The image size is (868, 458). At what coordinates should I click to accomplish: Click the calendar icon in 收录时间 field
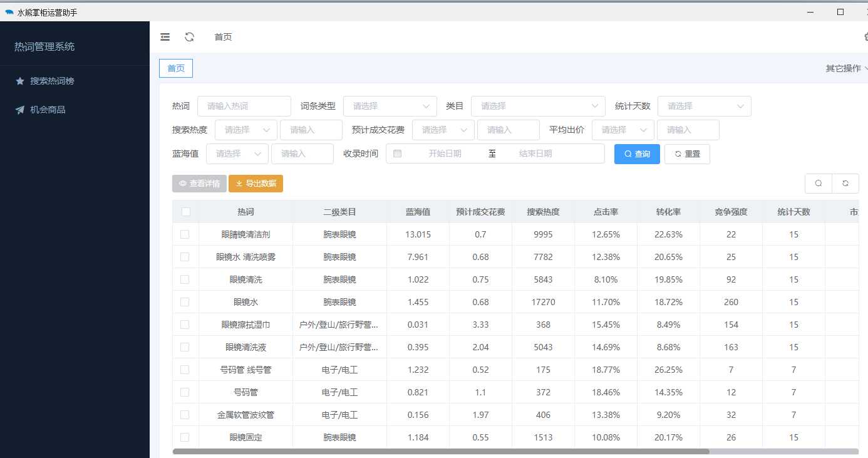pyautogui.click(x=398, y=154)
